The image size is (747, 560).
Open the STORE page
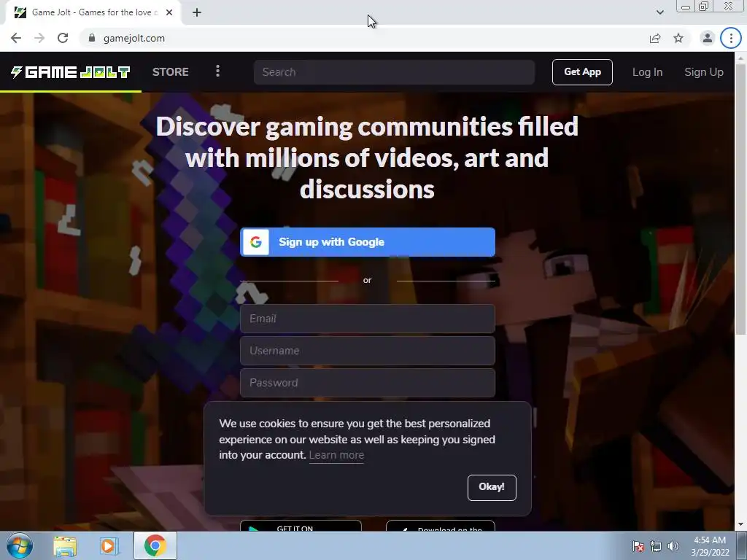point(171,72)
